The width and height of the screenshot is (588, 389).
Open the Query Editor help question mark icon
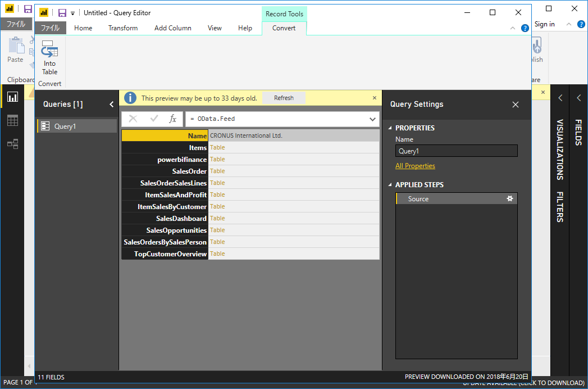pos(525,28)
